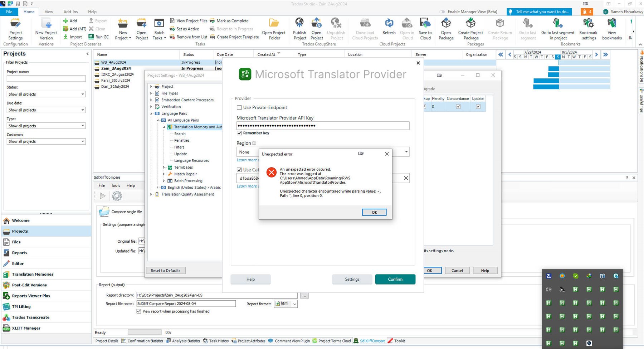Open Batch Tasks menu

(159, 29)
